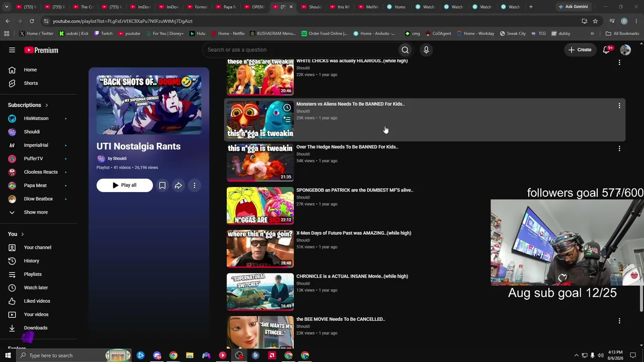Open options for WHITE CHICKS video

point(619,62)
